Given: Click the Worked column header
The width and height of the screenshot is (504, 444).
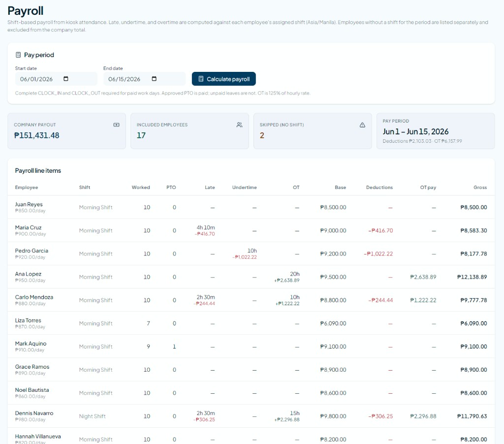Looking at the screenshot, I should click(141, 188).
